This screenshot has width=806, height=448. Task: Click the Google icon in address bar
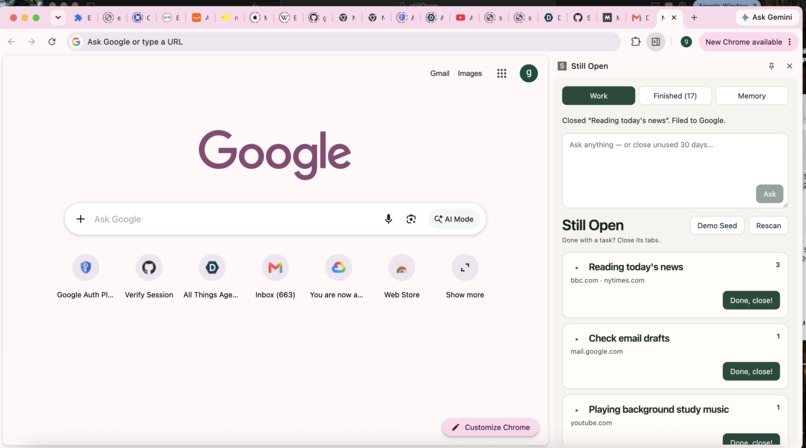(x=76, y=42)
